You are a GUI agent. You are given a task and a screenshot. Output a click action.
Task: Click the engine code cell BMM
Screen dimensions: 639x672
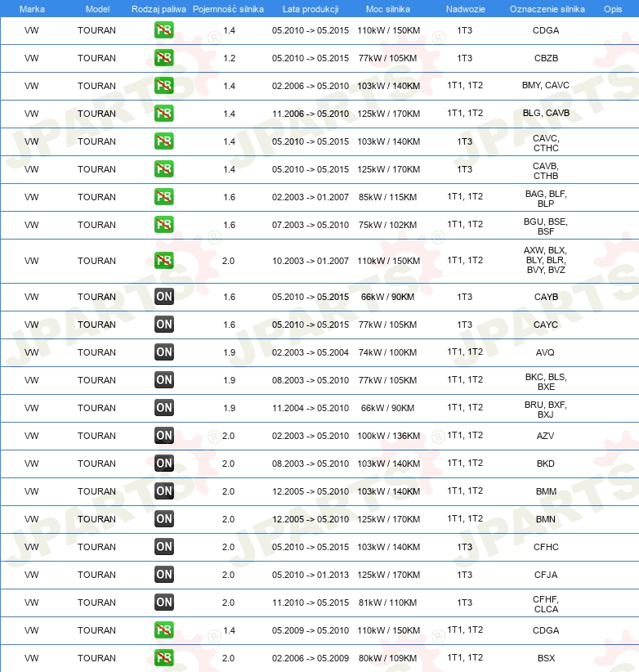click(x=546, y=491)
